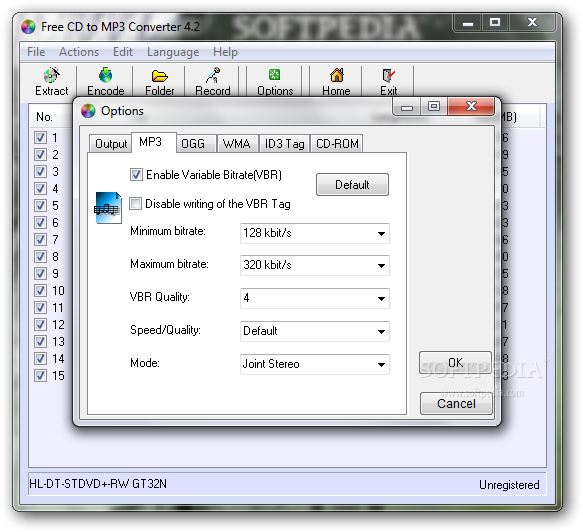Click the Unregistered status text
Screen dimensions: 583x532
click(x=509, y=485)
